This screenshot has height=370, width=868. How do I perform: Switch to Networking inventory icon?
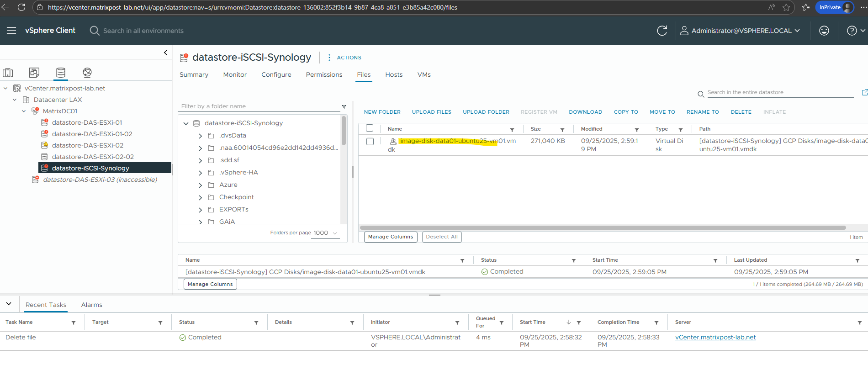87,73
